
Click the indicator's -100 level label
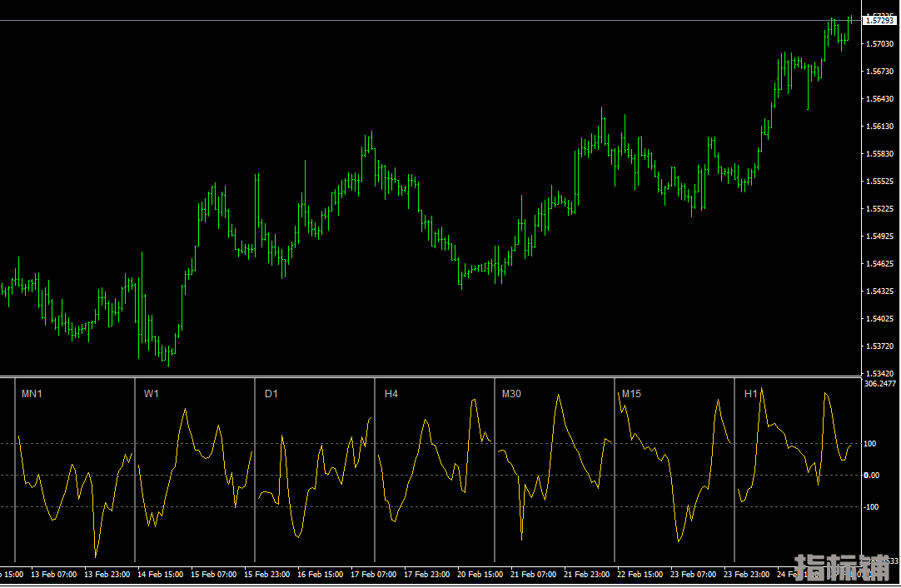click(871, 507)
